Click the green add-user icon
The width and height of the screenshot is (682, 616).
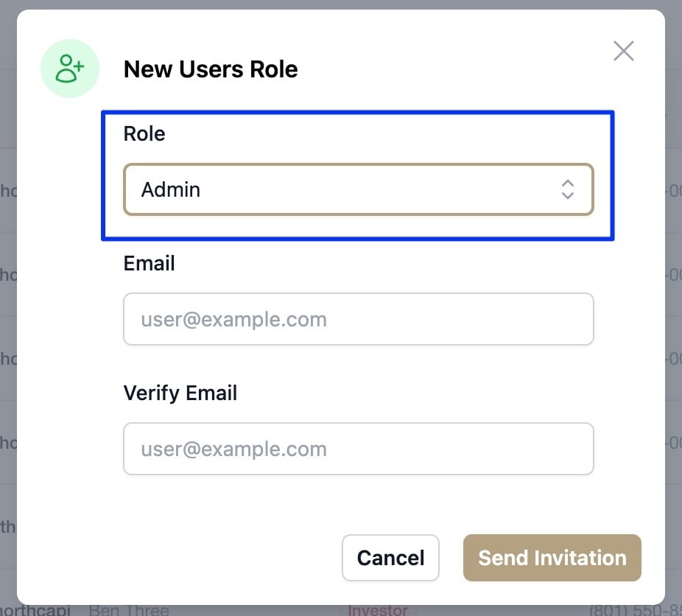pos(69,69)
